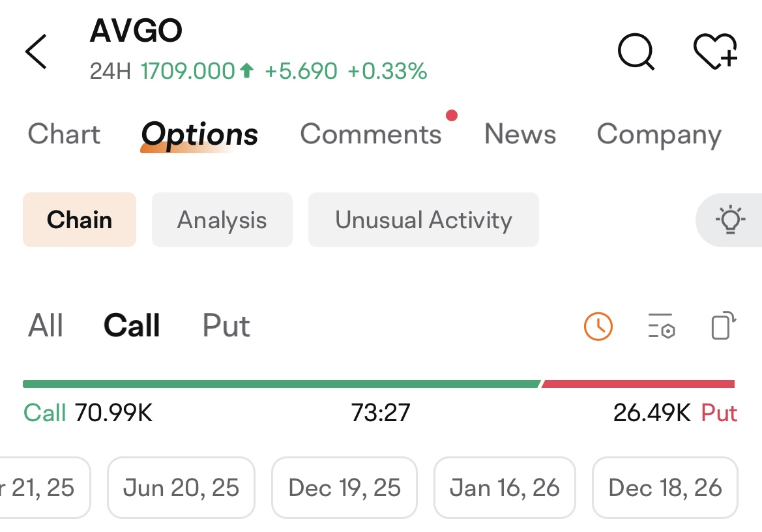
Task: Open option chain list settings icon
Action: 661,326
